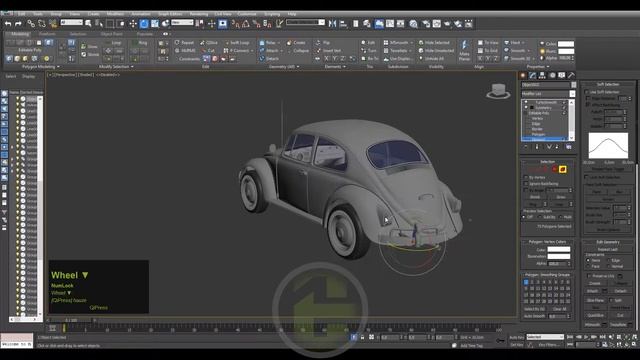Select the Multi preview selection radio
Viewport: 640px width, 360px height.
pyautogui.click(x=560, y=217)
